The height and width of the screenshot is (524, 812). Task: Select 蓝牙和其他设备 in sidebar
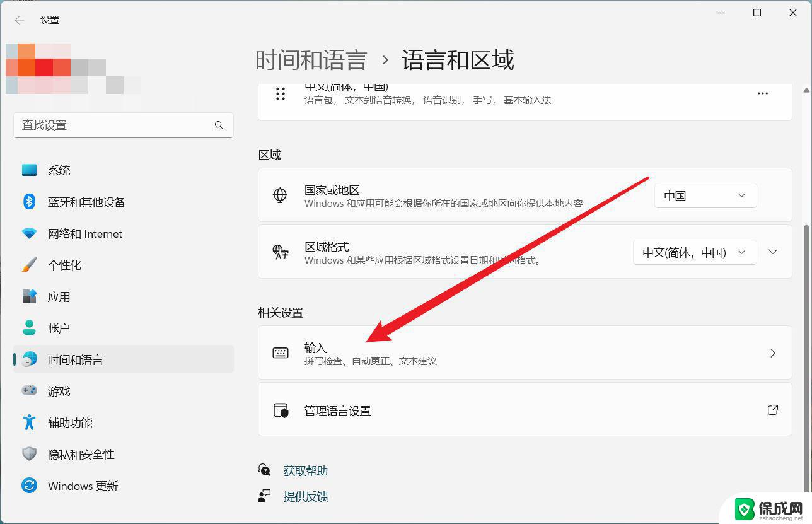[124, 202]
